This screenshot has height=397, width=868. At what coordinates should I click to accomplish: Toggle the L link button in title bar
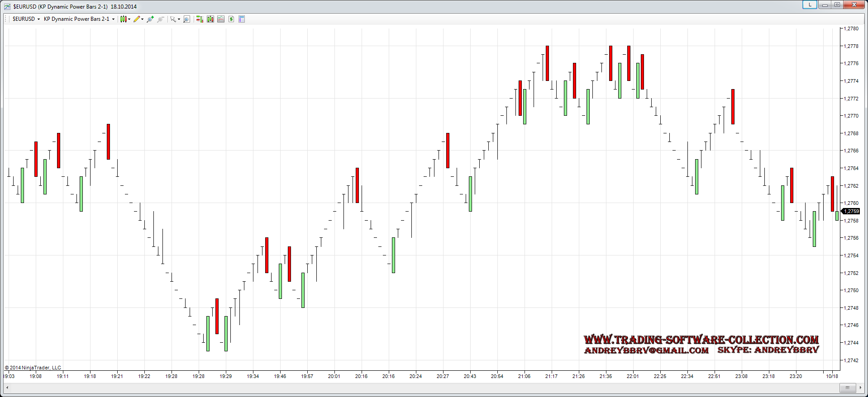coord(810,5)
